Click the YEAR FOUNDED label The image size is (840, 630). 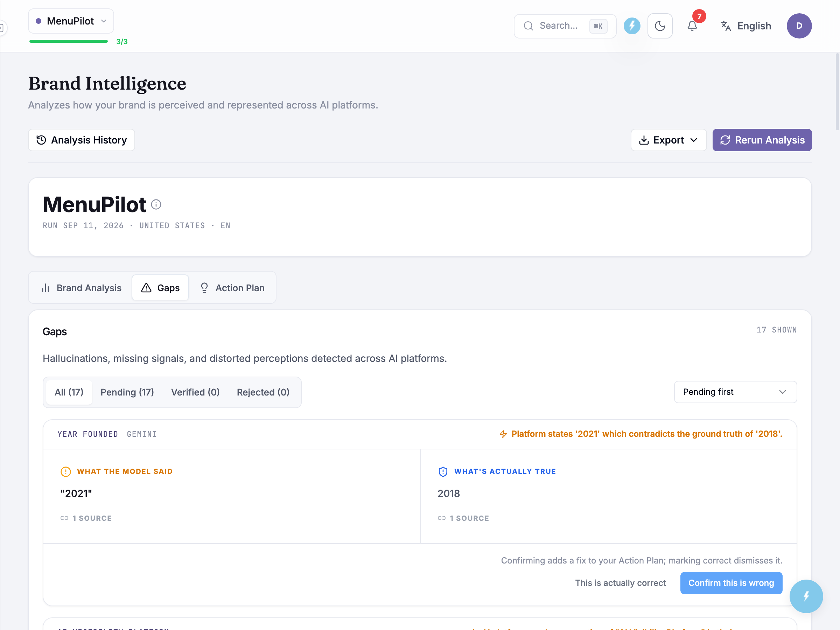point(88,434)
